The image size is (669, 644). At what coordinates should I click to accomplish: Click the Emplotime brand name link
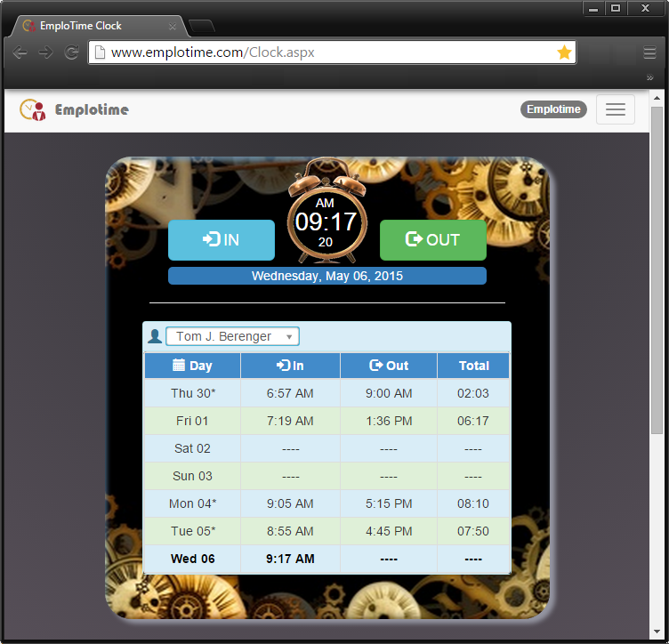pos(92,109)
